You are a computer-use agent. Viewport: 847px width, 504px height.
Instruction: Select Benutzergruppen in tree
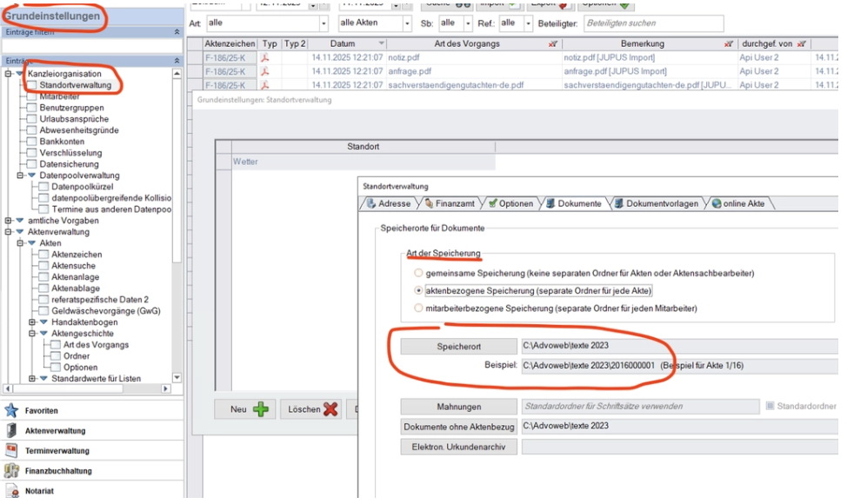point(71,108)
